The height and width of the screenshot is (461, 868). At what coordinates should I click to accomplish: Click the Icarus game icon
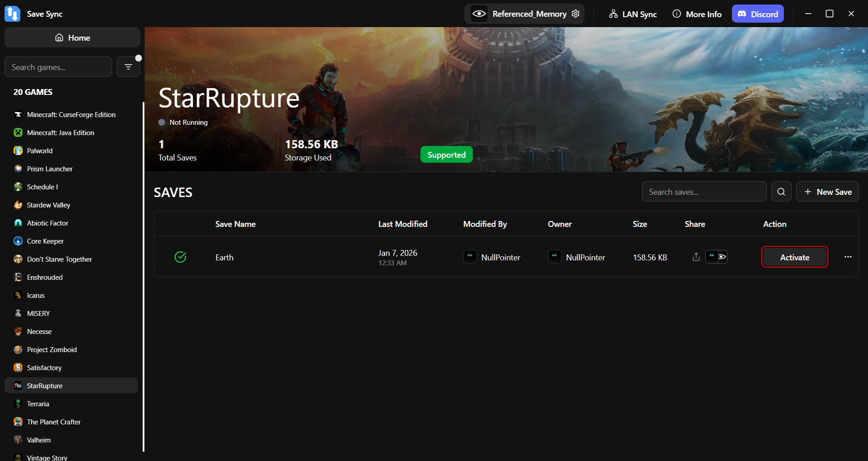(18, 295)
